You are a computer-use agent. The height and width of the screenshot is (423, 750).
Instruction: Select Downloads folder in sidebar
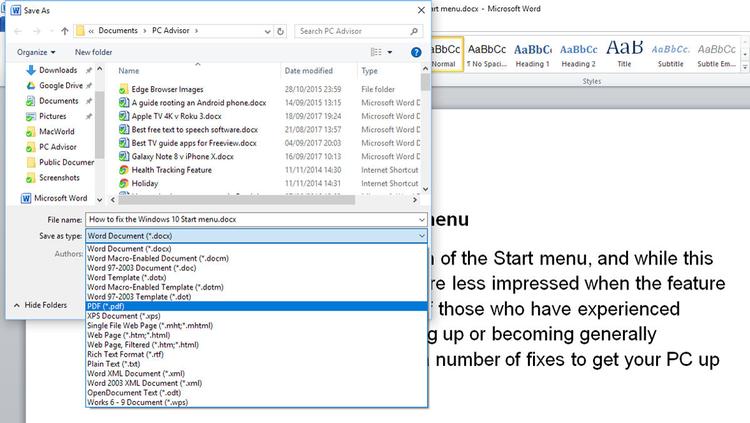(x=58, y=70)
